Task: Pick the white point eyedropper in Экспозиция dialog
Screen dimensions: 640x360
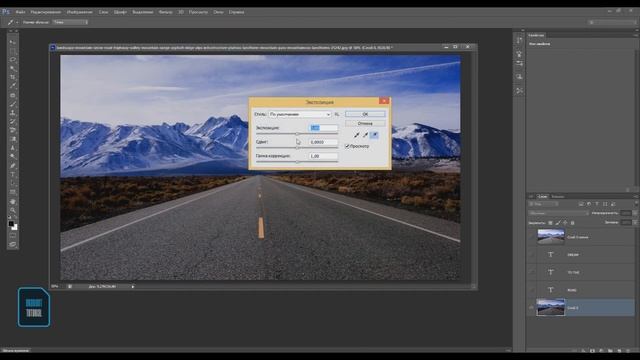Action: 374,135
